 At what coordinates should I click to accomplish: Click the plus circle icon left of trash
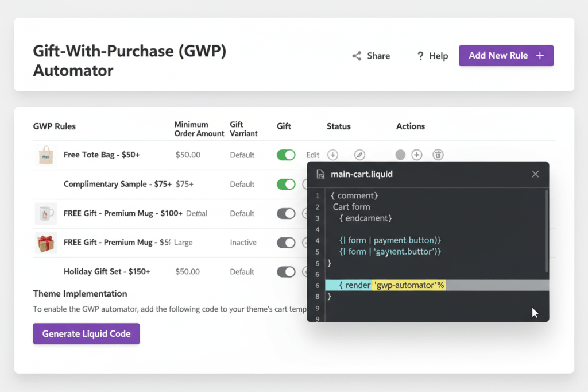pos(417,155)
